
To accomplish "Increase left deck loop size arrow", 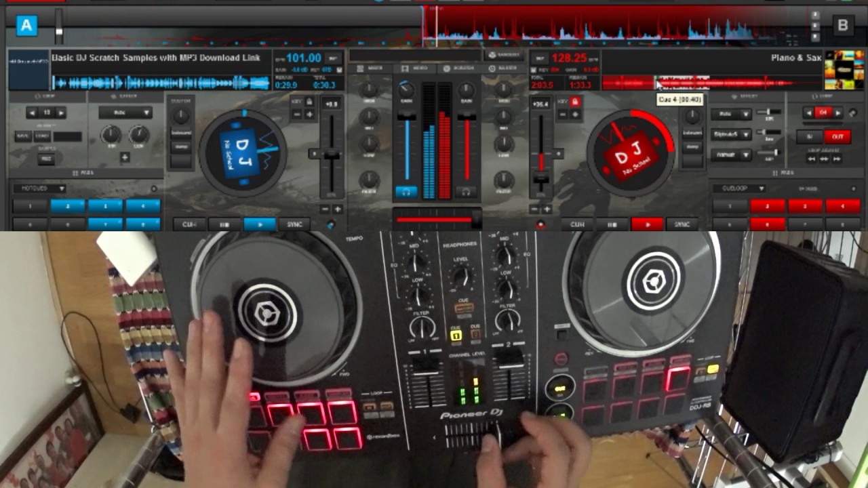I will point(62,113).
